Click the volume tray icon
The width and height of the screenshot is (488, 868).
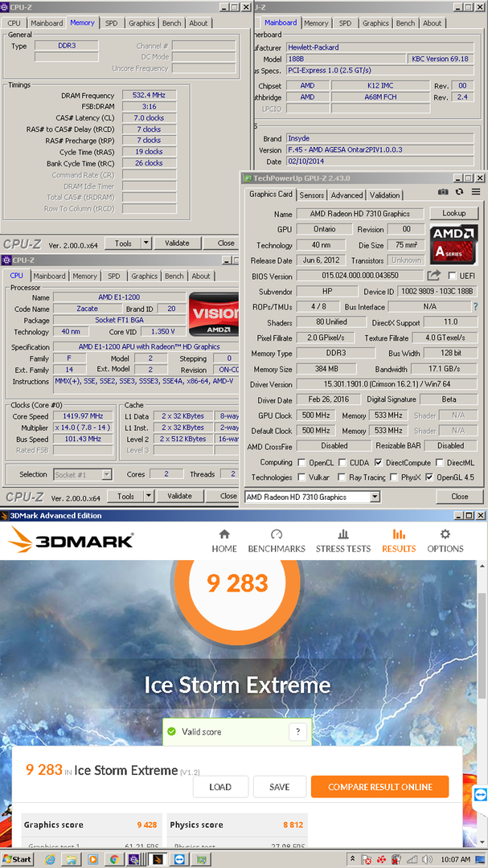[427, 859]
